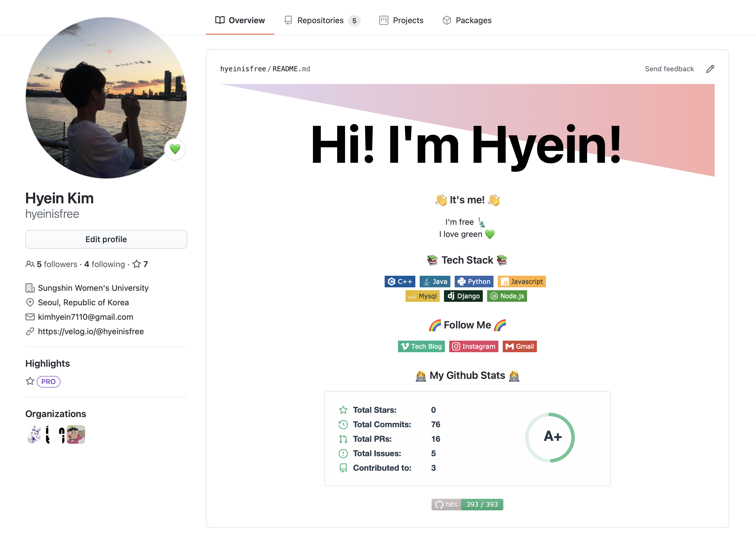Click the Gmail badge under Follow Me
The width and height of the screenshot is (756, 537).
[520, 346]
